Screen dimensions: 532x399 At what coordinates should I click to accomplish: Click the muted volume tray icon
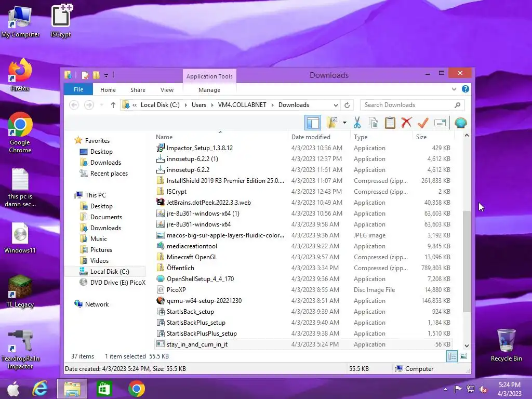[x=483, y=389]
